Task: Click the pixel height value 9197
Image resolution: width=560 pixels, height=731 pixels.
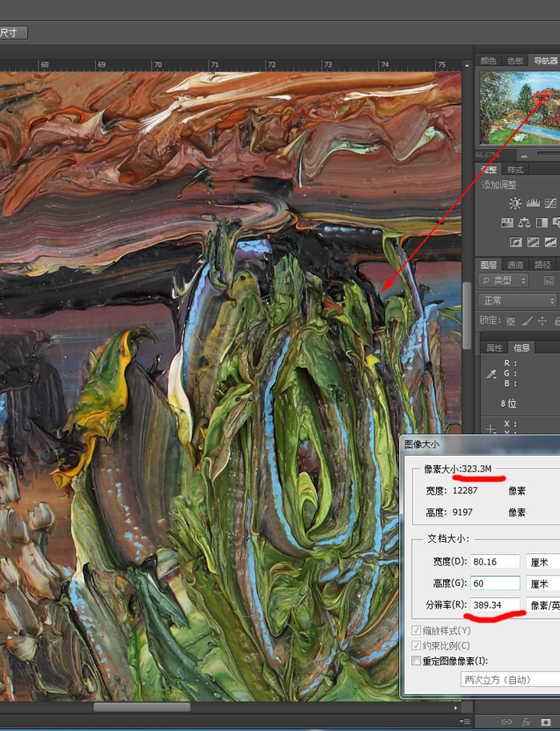Action: [462, 512]
